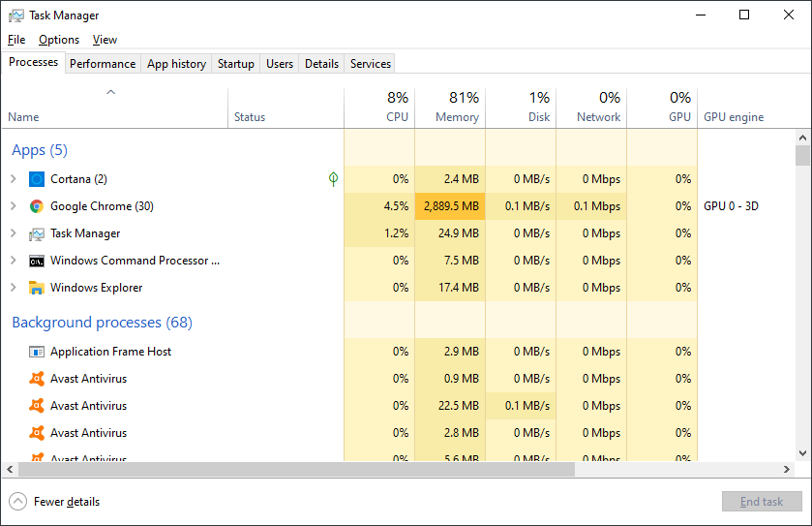The image size is (812, 526).
Task: Click Chrome's 2,889.5 MB memory cell
Action: [x=450, y=206]
